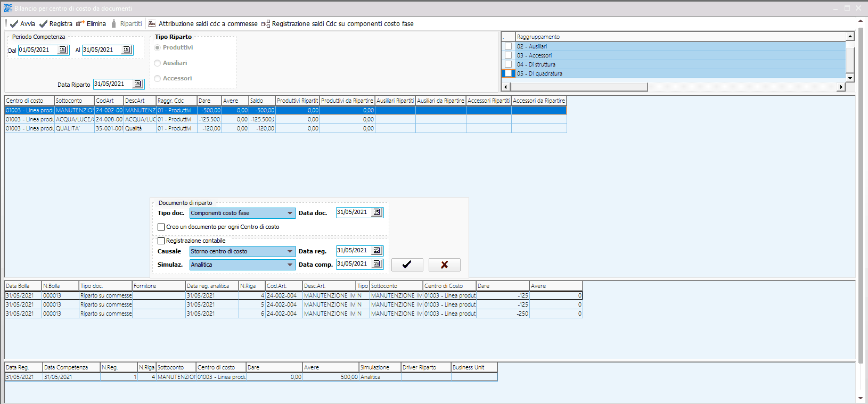This screenshot has width=868, height=404.
Task: Open calendar picker for Dal date
Action: point(63,50)
